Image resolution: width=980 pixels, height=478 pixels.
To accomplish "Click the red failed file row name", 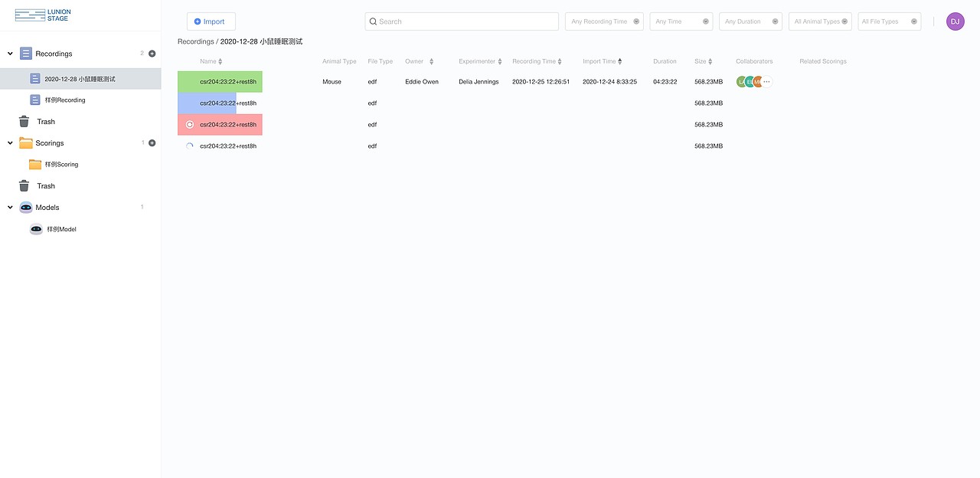I will click(x=228, y=125).
